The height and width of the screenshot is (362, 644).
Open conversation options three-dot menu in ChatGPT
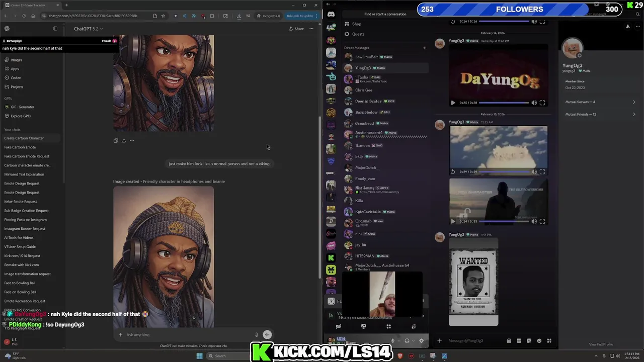tap(311, 29)
